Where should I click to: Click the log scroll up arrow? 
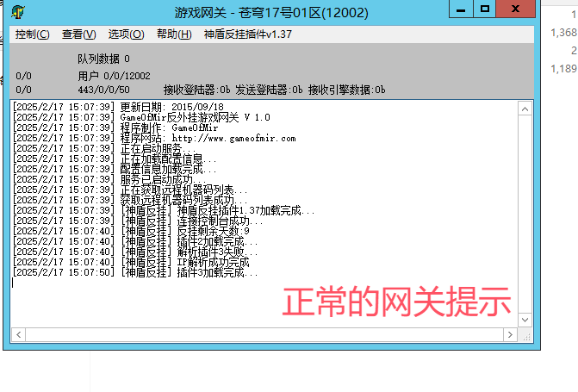525,109
